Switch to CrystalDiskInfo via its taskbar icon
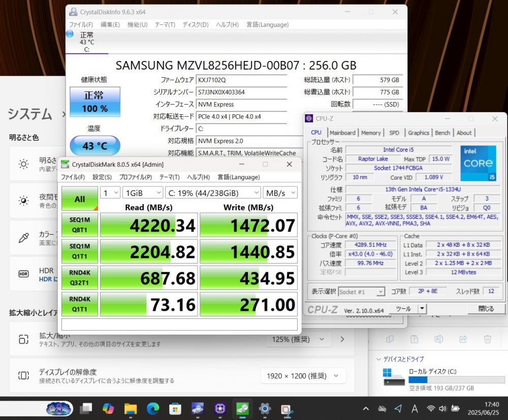This screenshot has height=420, width=508. (198, 409)
